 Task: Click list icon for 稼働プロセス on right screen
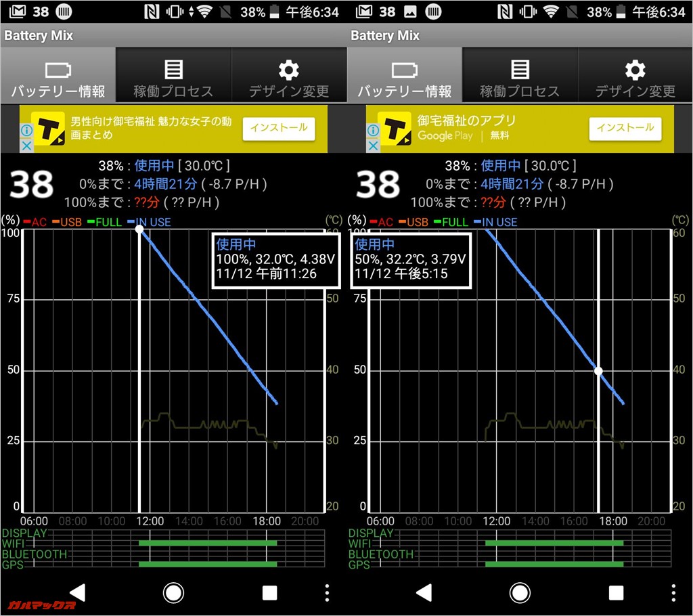pyautogui.click(x=520, y=70)
